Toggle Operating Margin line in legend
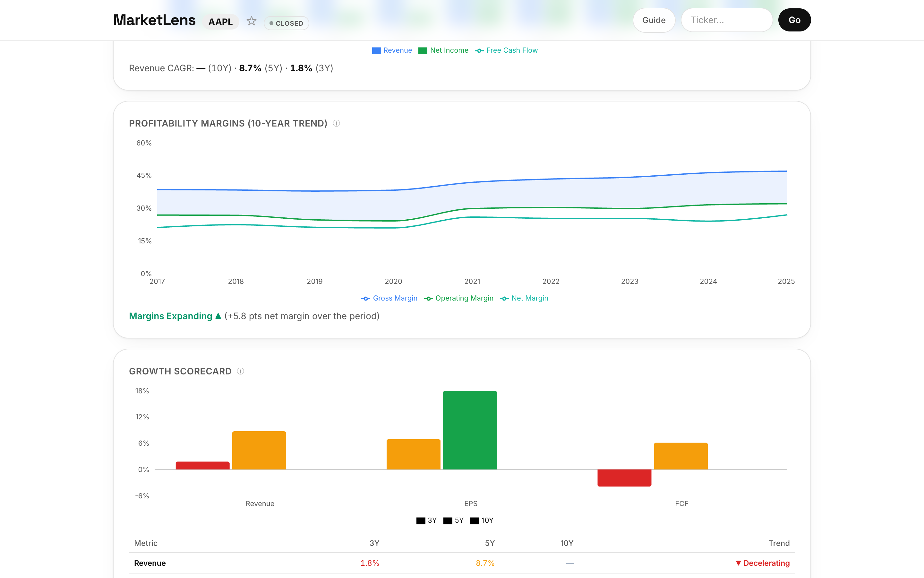Screen dimensions: 924x578 point(458,298)
